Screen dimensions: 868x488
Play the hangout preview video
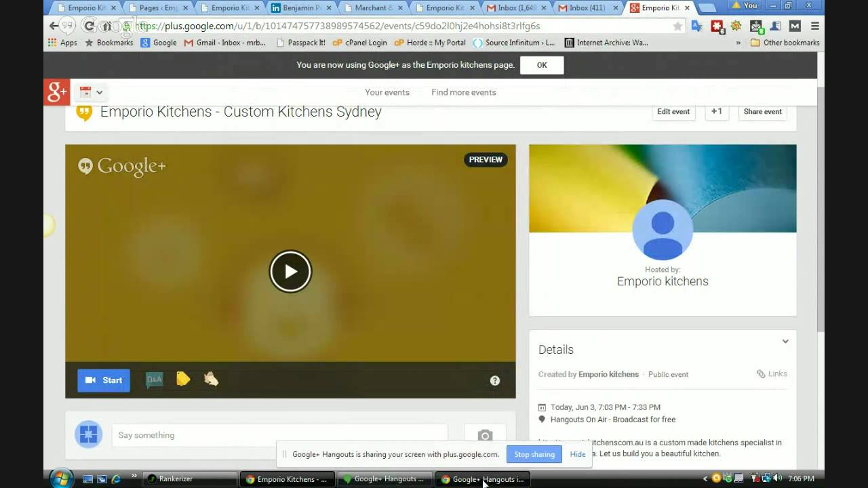pos(290,271)
